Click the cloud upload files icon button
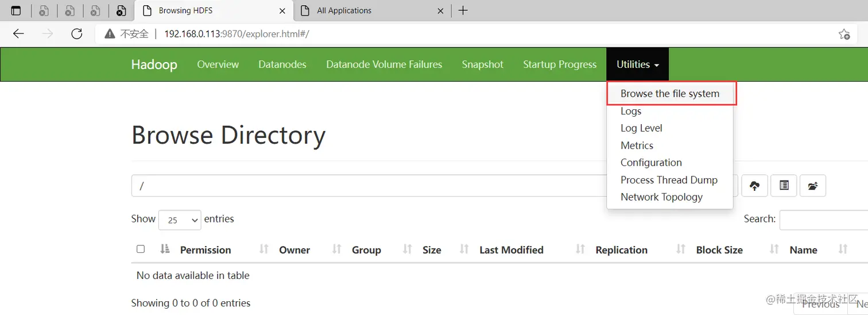Viewport: 868px width, 315px height. [754, 186]
